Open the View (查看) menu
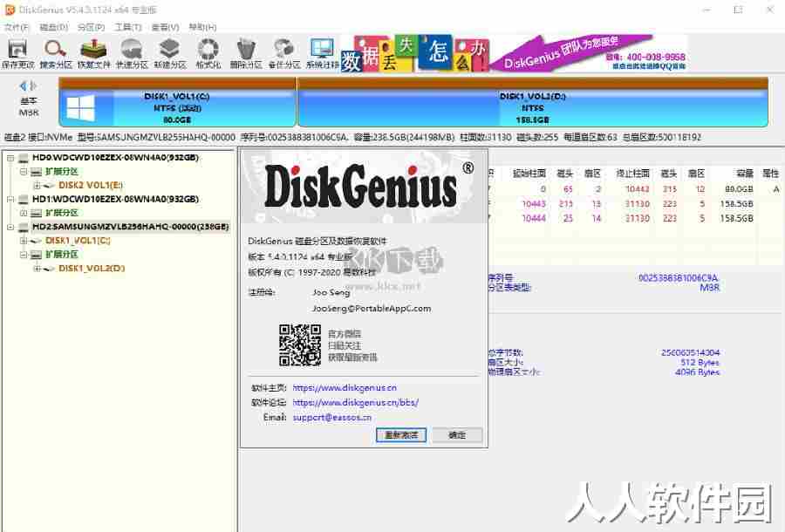 coord(165,27)
